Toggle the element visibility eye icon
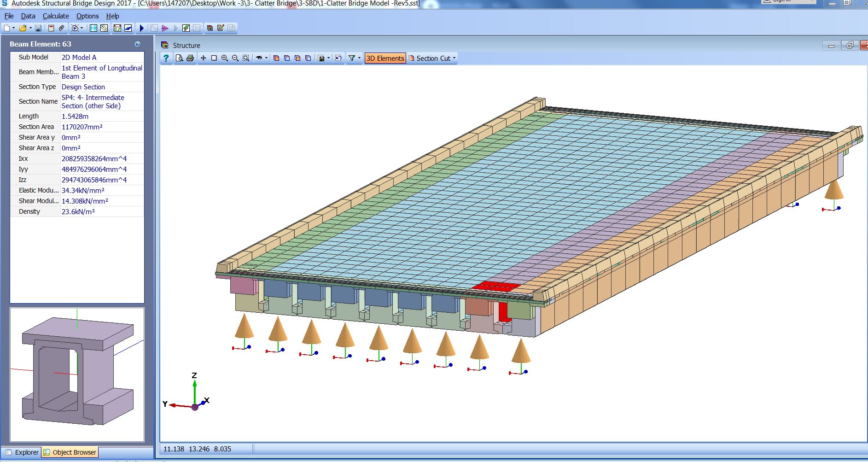This screenshot has height=462, width=868. [259, 58]
